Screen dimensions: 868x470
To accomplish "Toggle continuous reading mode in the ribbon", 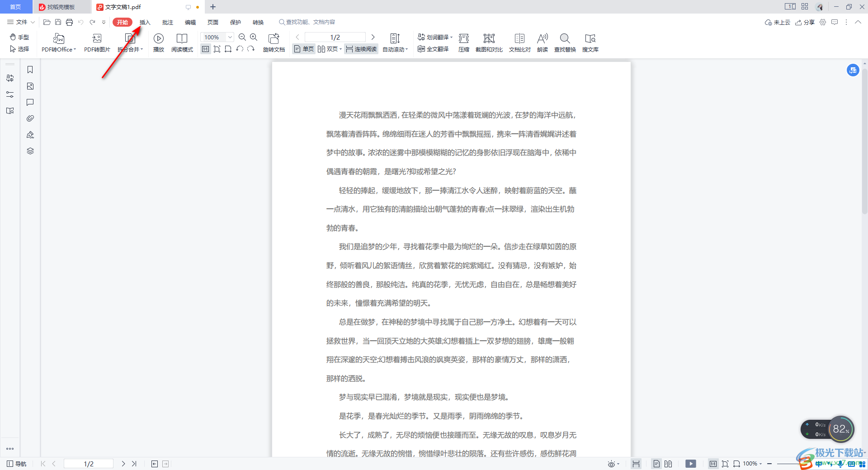I will pyautogui.click(x=361, y=49).
